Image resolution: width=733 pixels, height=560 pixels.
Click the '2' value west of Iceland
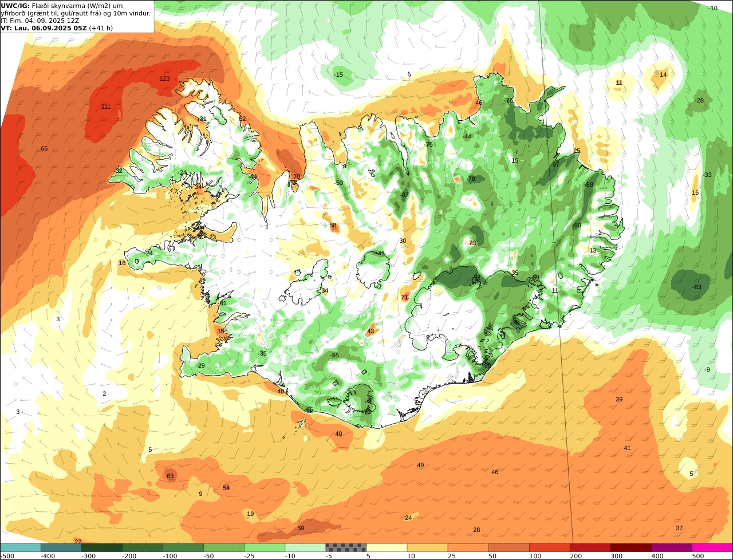[x=104, y=393]
